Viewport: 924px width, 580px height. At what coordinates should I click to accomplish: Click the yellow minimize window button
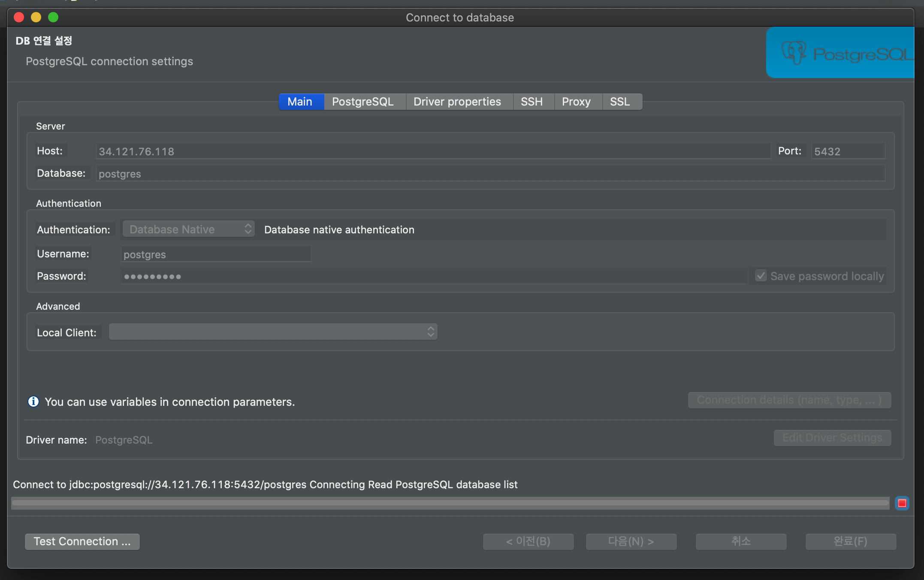(x=36, y=17)
